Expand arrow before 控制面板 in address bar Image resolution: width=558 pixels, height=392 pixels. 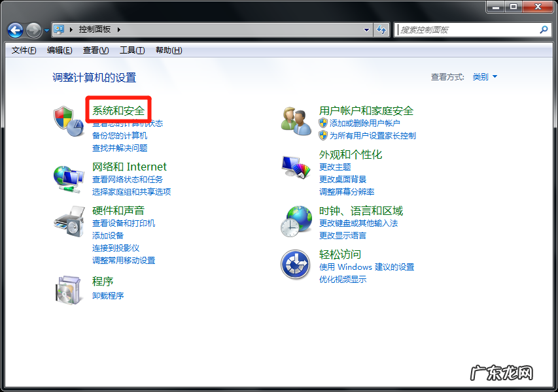pyautogui.click(x=71, y=29)
